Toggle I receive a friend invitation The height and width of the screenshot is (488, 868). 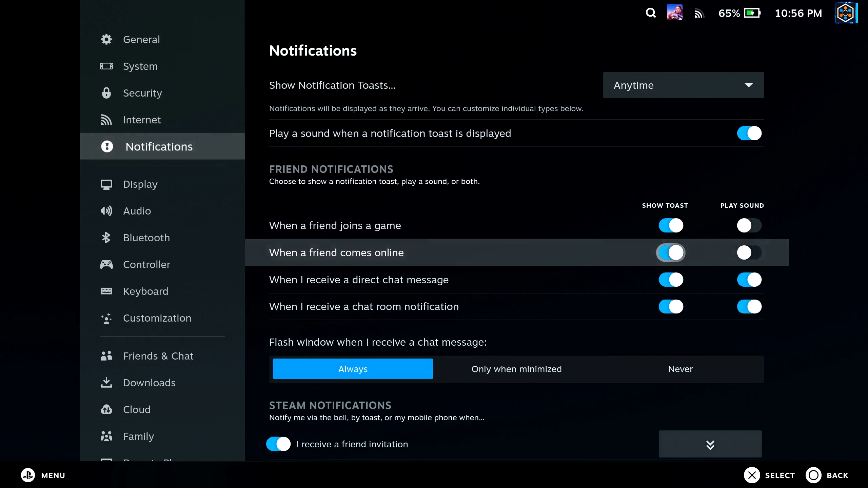click(x=278, y=444)
